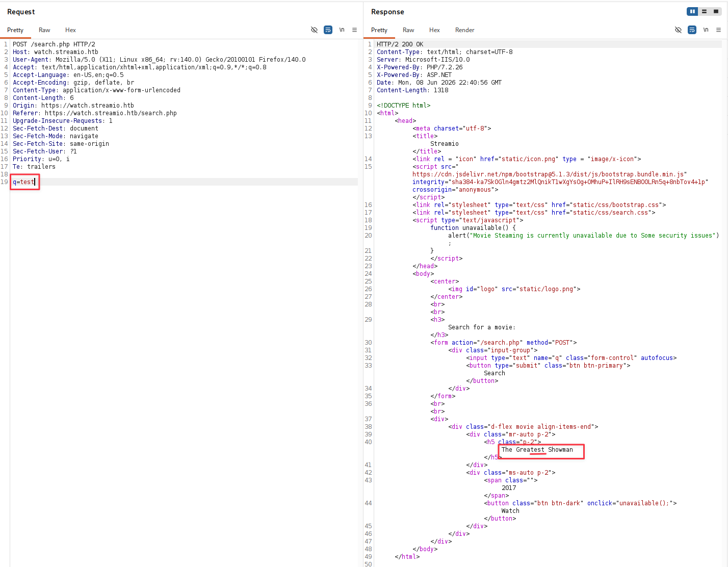Click the static/css/search.css stylesheet line
The width and height of the screenshot is (728, 567).
click(x=534, y=213)
